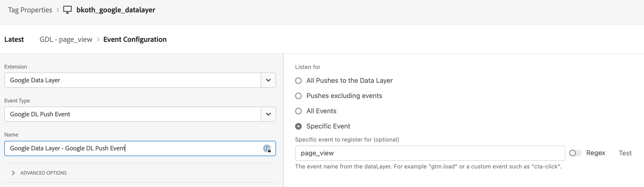Select the All Pushes to the Data Layer option
The height and width of the screenshot is (187, 644).
pyautogui.click(x=298, y=81)
